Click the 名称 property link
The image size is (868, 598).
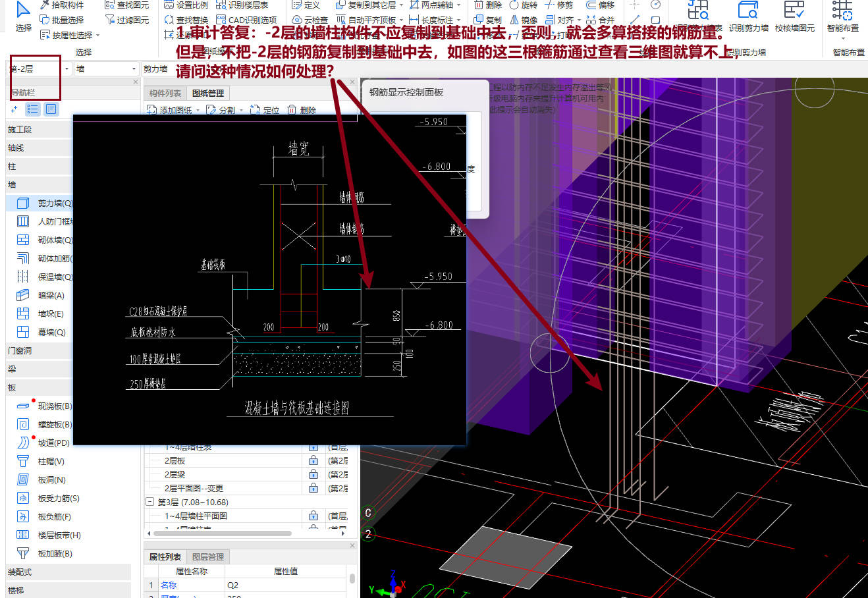[x=169, y=585]
